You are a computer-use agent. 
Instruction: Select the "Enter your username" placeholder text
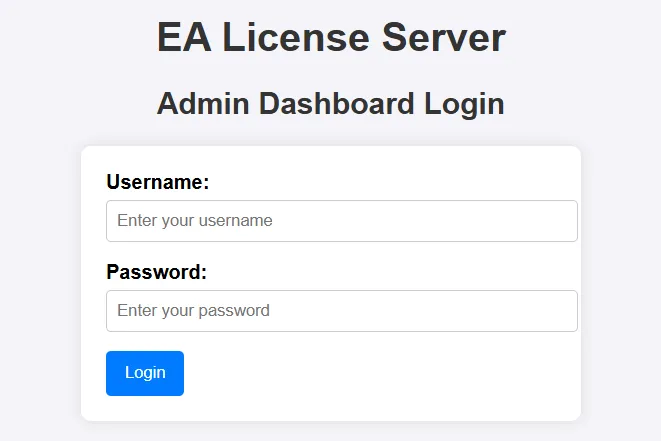pos(195,220)
